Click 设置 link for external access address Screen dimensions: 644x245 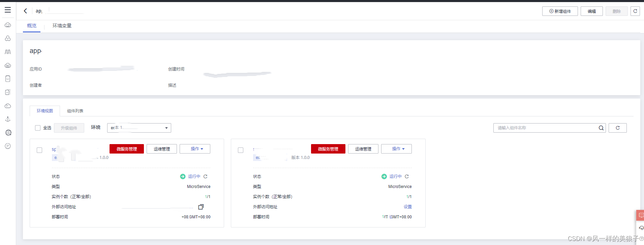(x=408, y=207)
